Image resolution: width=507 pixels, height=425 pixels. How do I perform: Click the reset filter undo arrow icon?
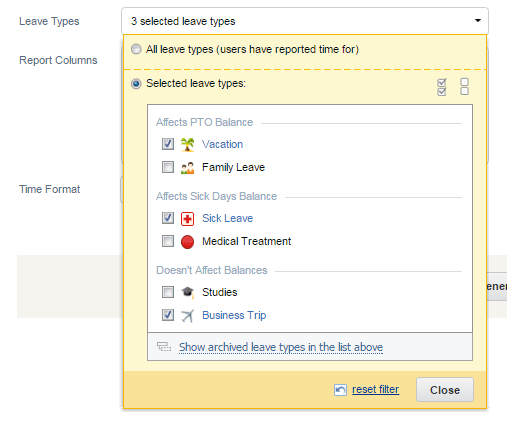click(340, 390)
